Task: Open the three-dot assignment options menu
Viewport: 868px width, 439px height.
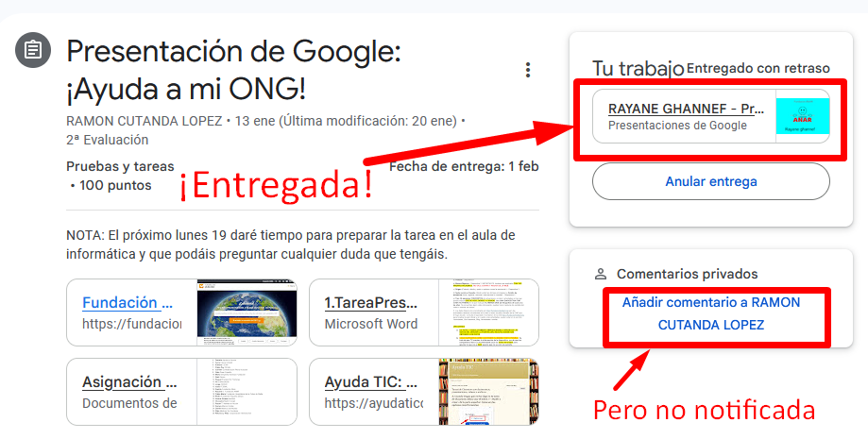Action: [528, 70]
